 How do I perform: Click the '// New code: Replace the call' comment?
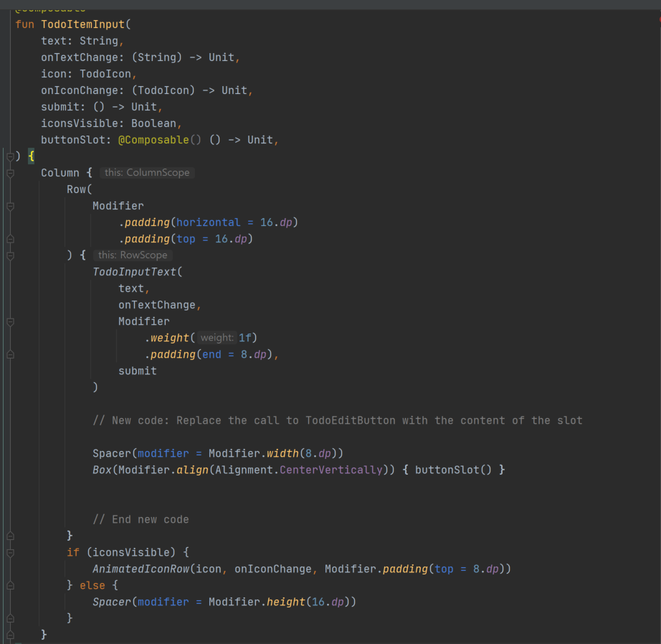[x=337, y=420]
